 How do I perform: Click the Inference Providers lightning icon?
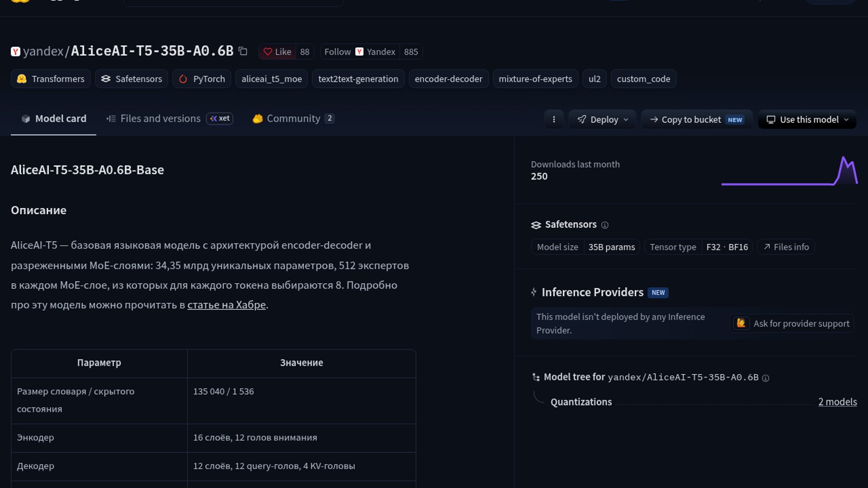pyautogui.click(x=534, y=292)
